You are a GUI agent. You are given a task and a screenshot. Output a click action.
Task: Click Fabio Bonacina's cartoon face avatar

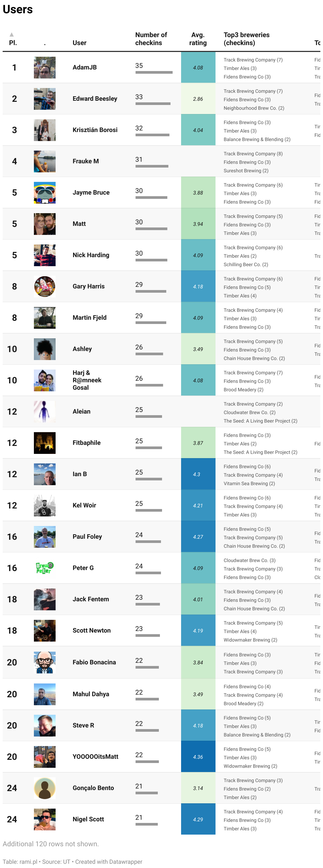[45, 662]
